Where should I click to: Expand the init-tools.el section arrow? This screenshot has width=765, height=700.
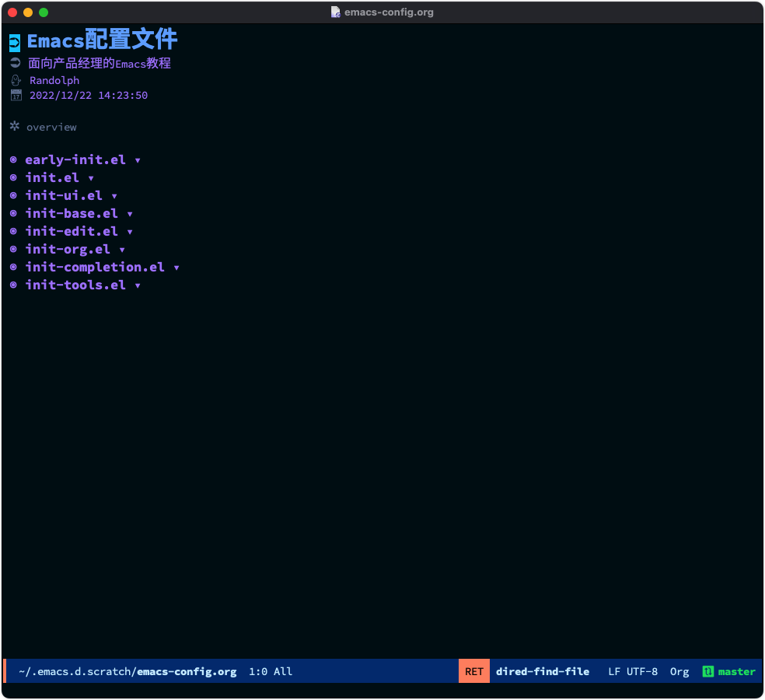click(138, 286)
